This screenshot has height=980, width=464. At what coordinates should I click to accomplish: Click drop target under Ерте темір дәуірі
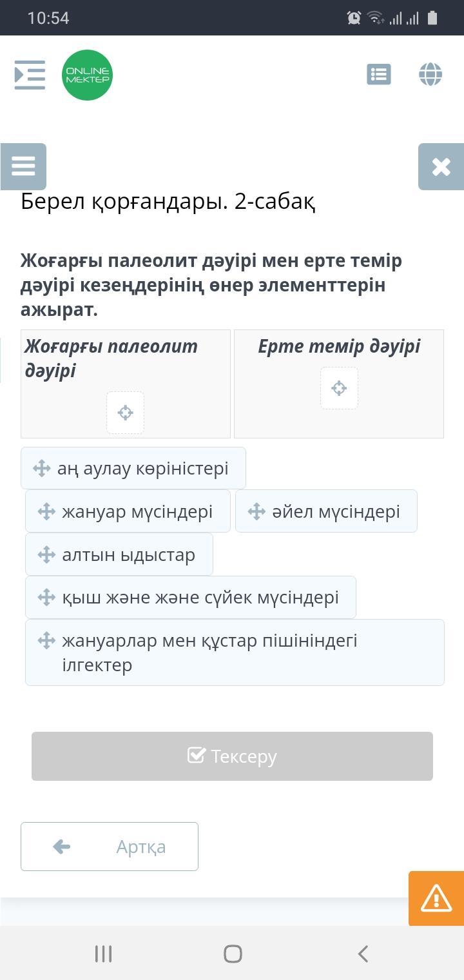pos(339,388)
